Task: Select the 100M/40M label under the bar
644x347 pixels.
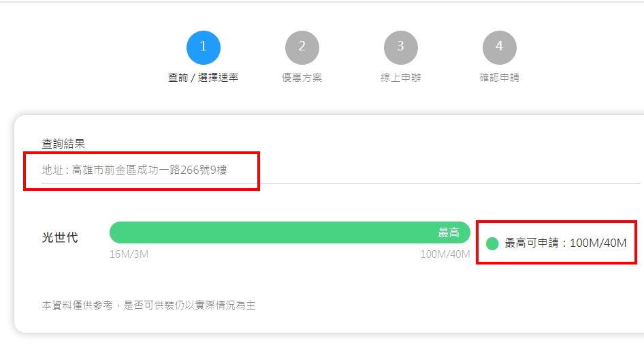Action: 445,254
